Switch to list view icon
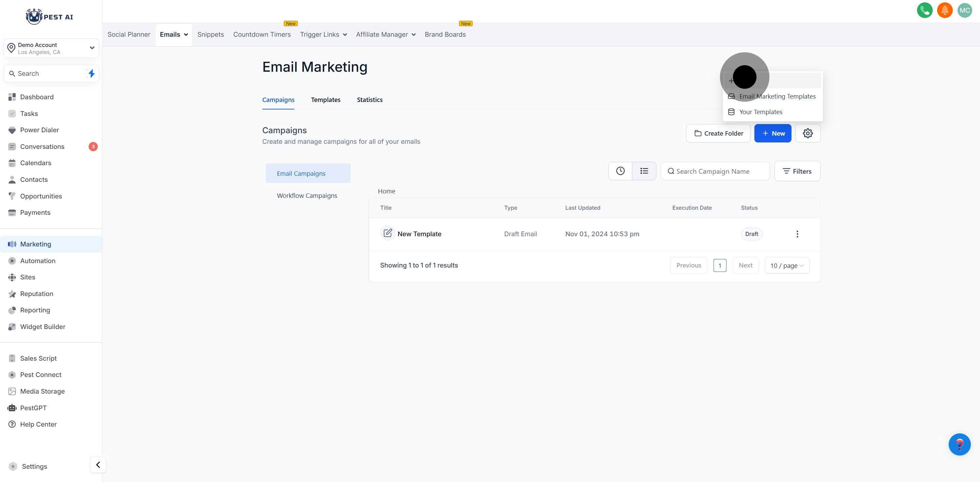980x482 pixels. tap(644, 171)
